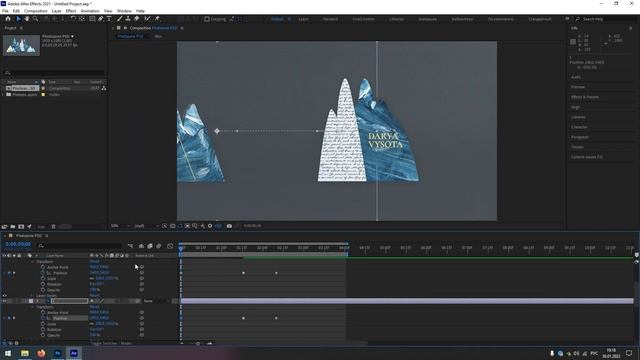
Task: Click the interpret footage icon in Project panel
Action: (x=4, y=227)
